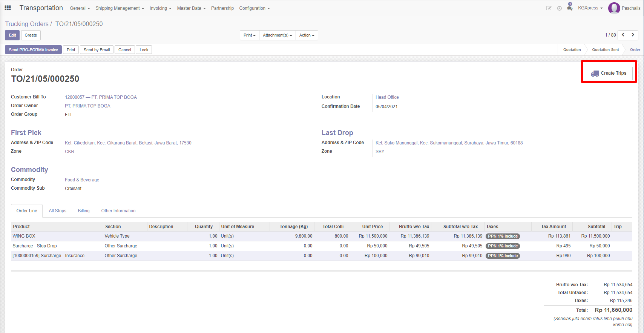Screen dimensions: 644x333
Task: Open the KGXpress company dropdown
Action: tap(590, 8)
